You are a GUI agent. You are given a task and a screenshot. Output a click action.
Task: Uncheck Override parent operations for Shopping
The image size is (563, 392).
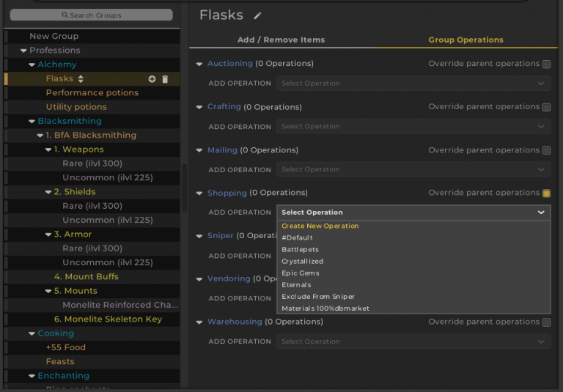(546, 193)
